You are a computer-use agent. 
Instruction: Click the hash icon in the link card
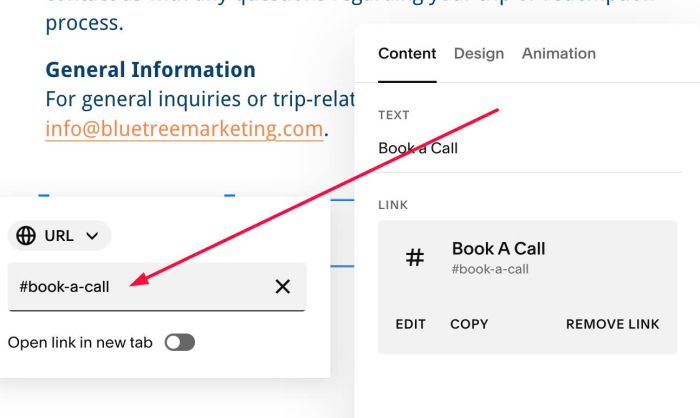tap(414, 258)
